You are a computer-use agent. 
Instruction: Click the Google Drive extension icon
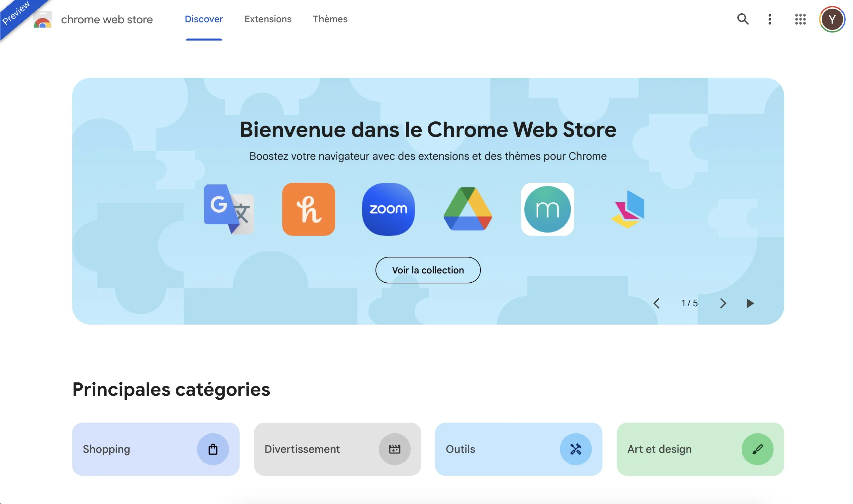pos(468,209)
